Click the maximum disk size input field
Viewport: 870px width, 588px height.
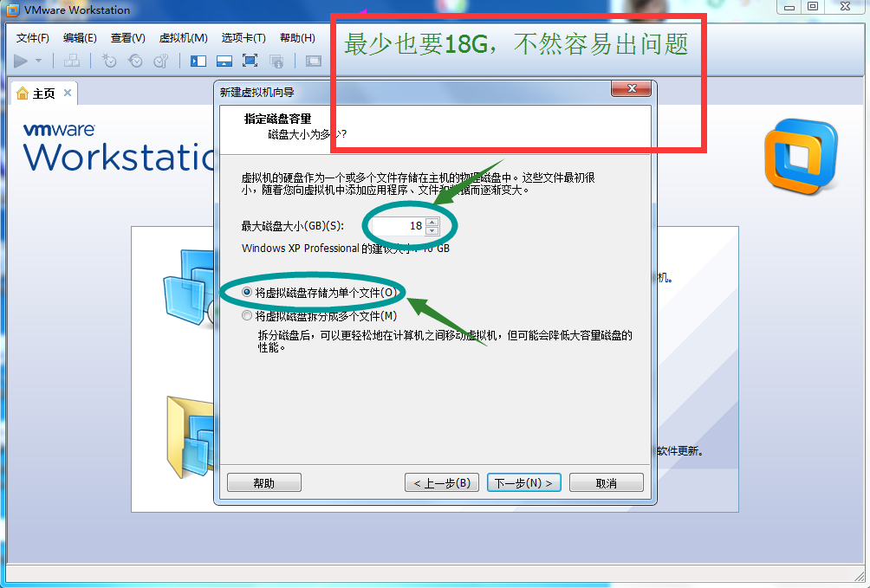pos(397,226)
